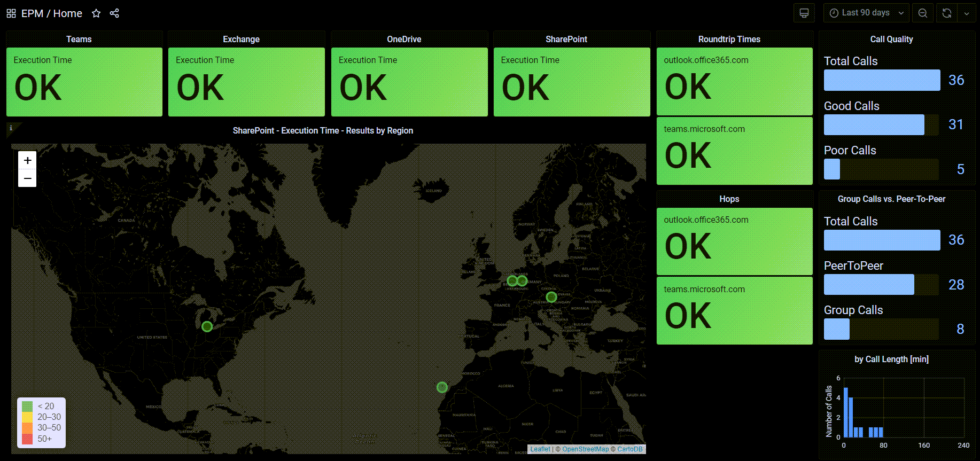Click the PeerToPeer bar gauge
Viewport: 980px width, 461px height.
coord(881,285)
